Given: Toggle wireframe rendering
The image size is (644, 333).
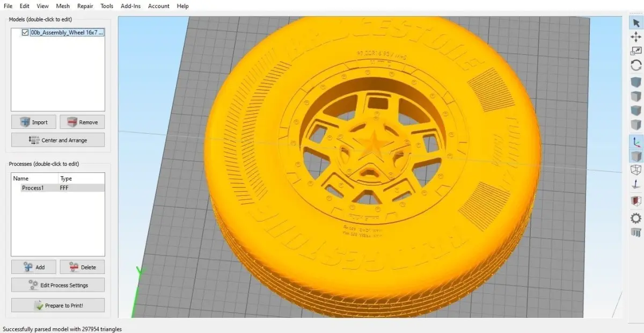Looking at the screenshot, I should click(x=636, y=170).
